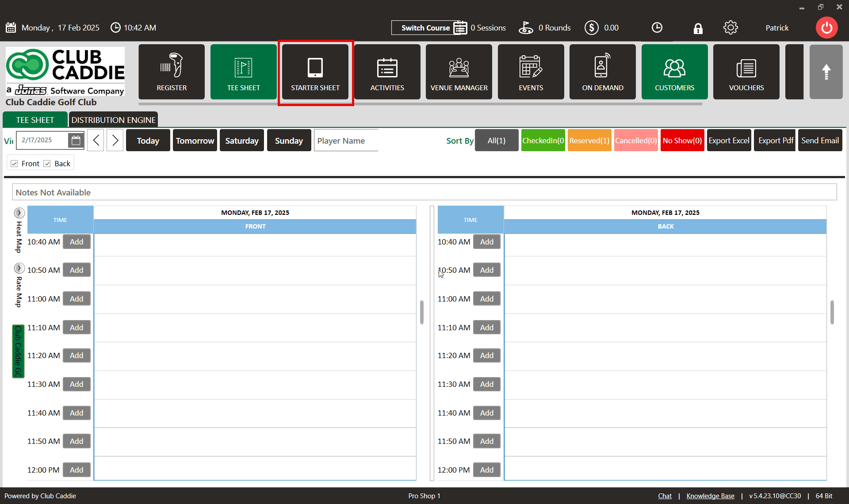Open the On Demand module

pos(603,72)
